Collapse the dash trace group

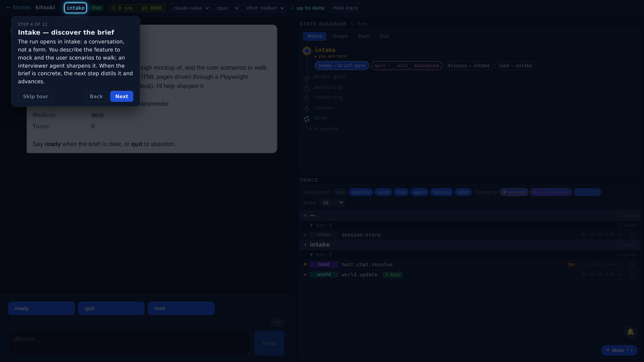point(305,216)
